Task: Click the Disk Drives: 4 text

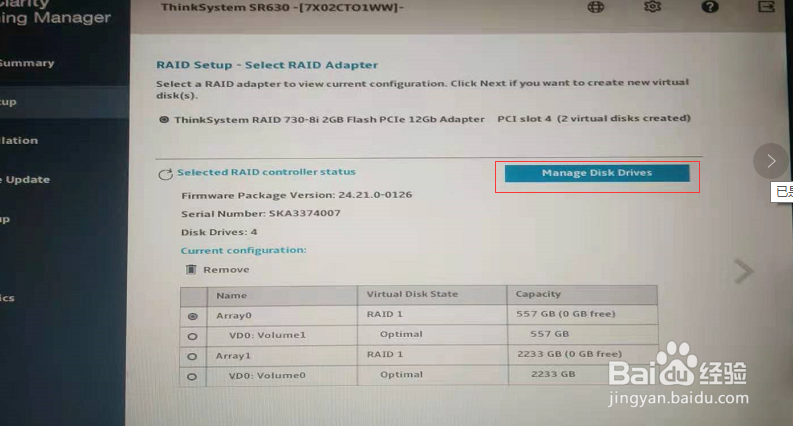Action: coord(219,232)
